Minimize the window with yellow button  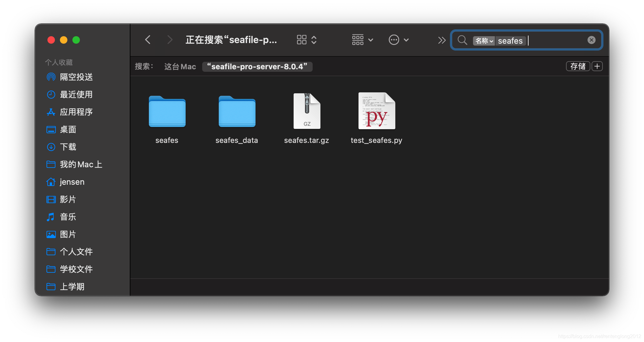coord(64,40)
